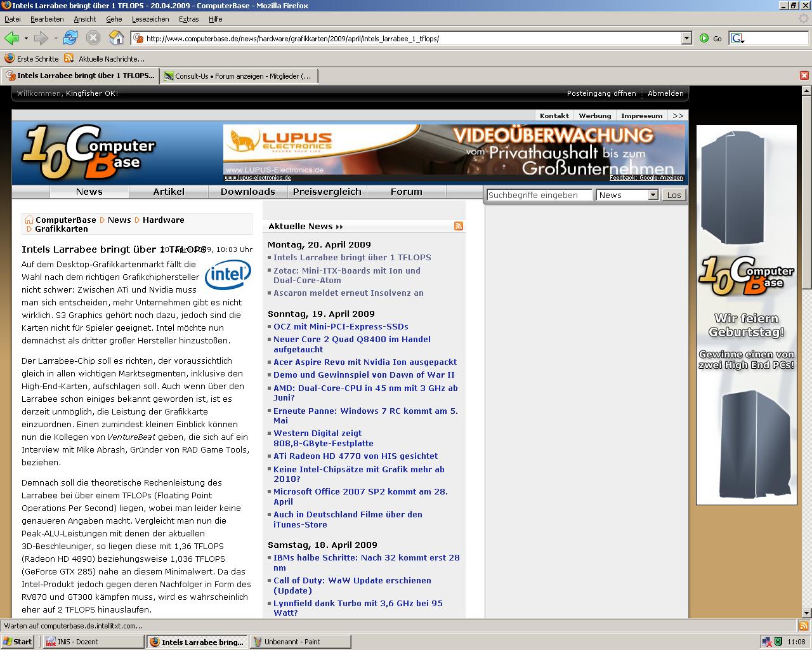This screenshot has width=812, height=650.
Task: Open the Aktuelle Nachrichten feed bookmark
Action: click(104, 58)
